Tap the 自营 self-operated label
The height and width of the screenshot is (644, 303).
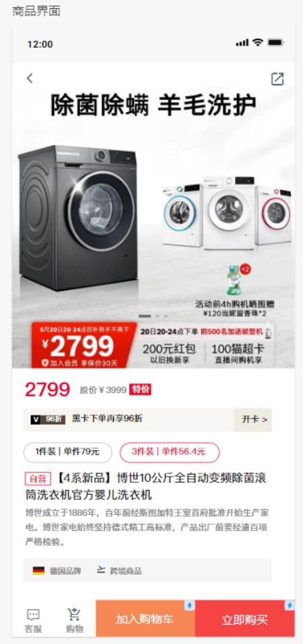pyautogui.click(x=38, y=479)
